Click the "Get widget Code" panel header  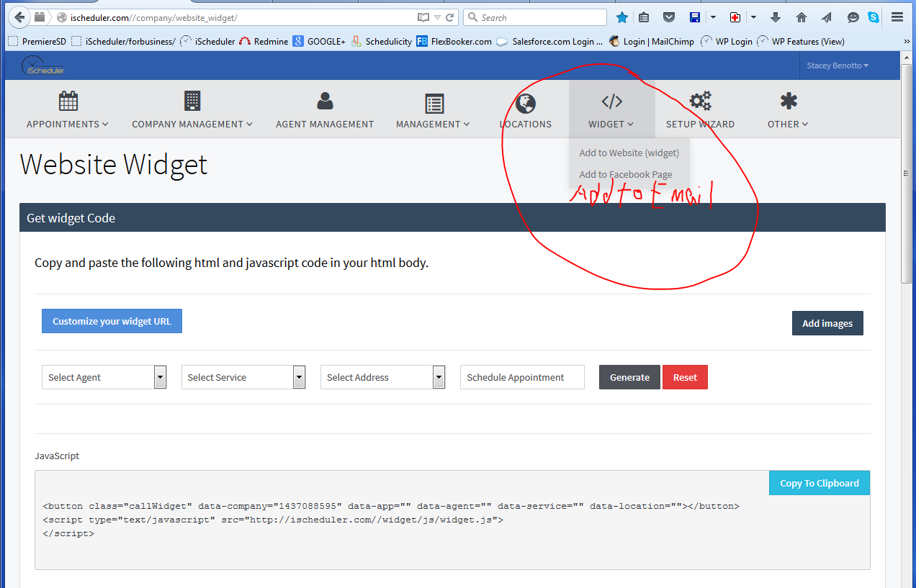(452, 217)
